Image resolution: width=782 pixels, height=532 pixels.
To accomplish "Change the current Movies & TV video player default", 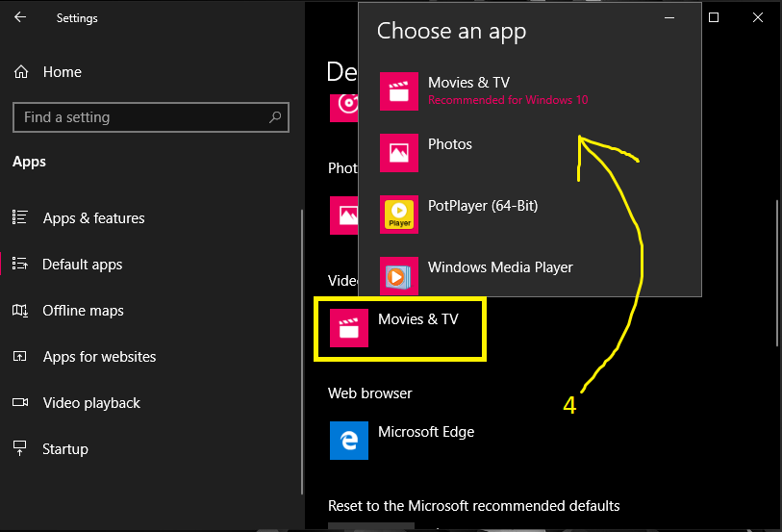I will pyautogui.click(x=400, y=329).
